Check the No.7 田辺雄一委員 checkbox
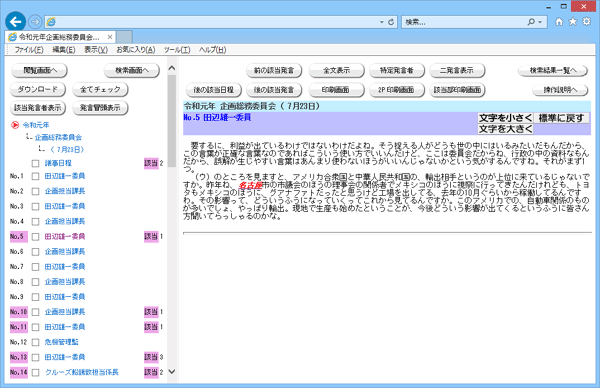The image size is (600, 388). tap(35, 267)
